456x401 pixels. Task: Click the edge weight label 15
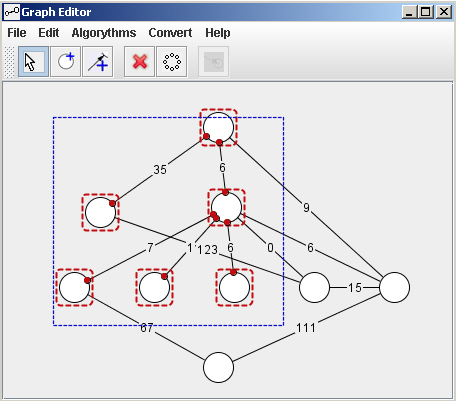354,288
